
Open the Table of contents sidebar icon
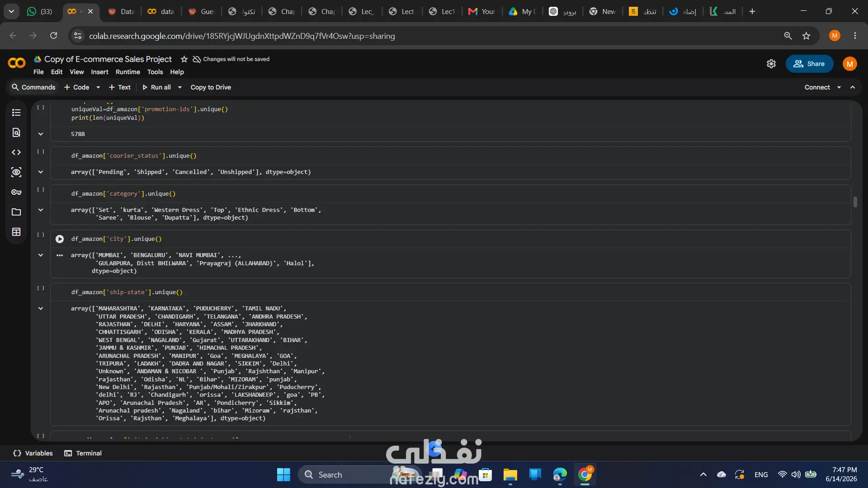(x=16, y=113)
